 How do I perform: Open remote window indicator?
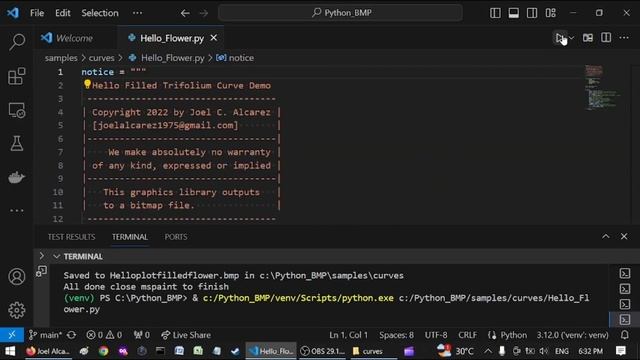click(x=12, y=335)
